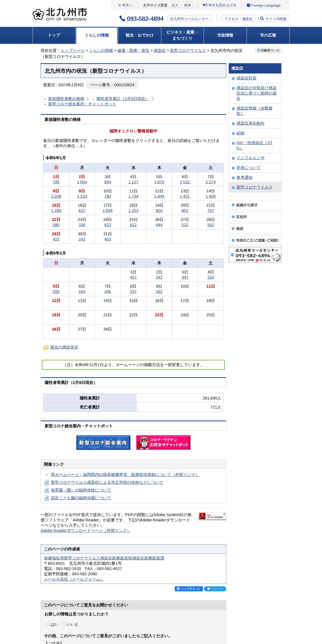The image size is (322, 644).
Task: Click the Twitter ツイート button
Action: click(x=215, y=589)
